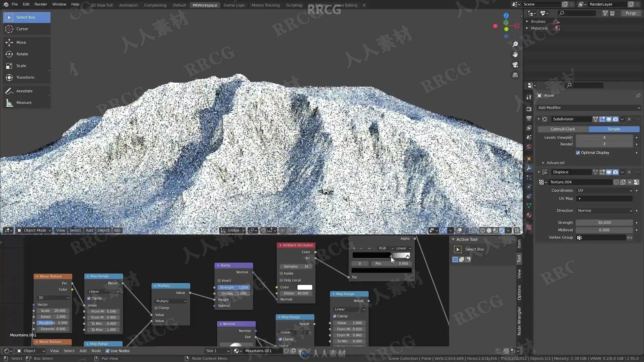The height and width of the screenshot is (362, 644).
Task: Open the Direction Normal dropdown
Action: tap(605, 211)
